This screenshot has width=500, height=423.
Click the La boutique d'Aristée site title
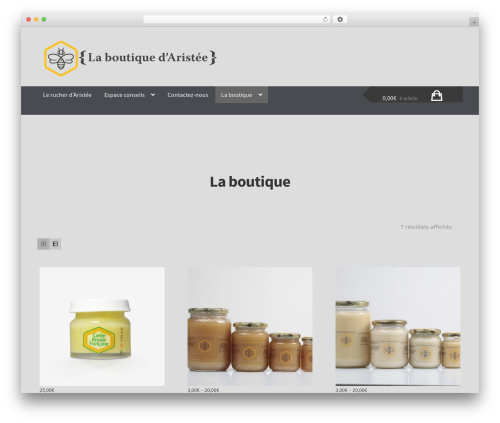pyautogui.click(x=148, y=57)
